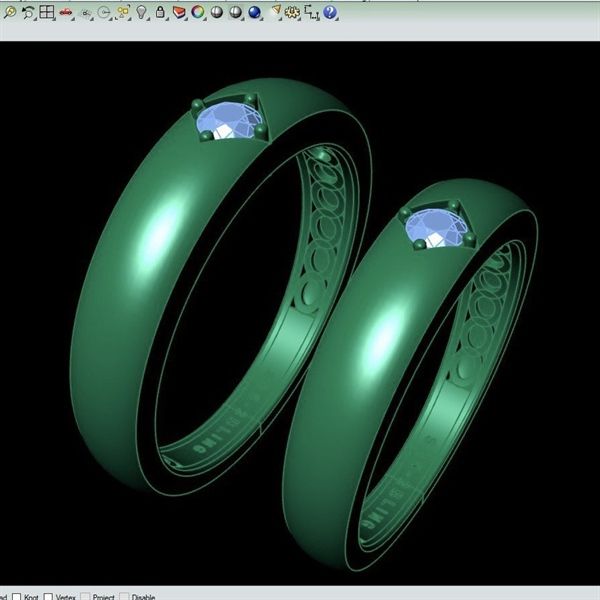Click the light bulb Hide Objects icon

(x=141, y=12)
